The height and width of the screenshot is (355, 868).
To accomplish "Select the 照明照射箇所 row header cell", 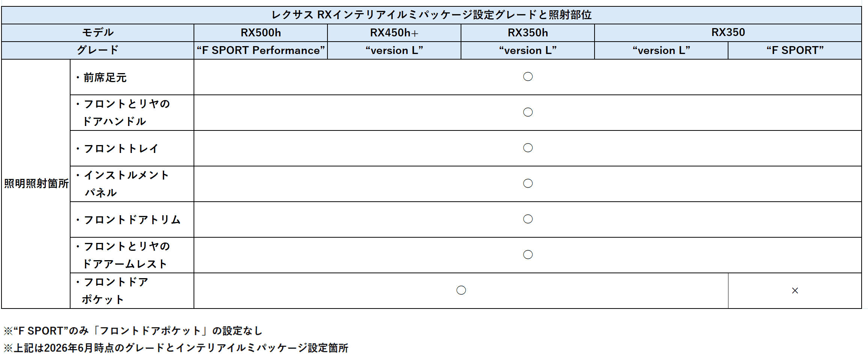I will 36,184.
